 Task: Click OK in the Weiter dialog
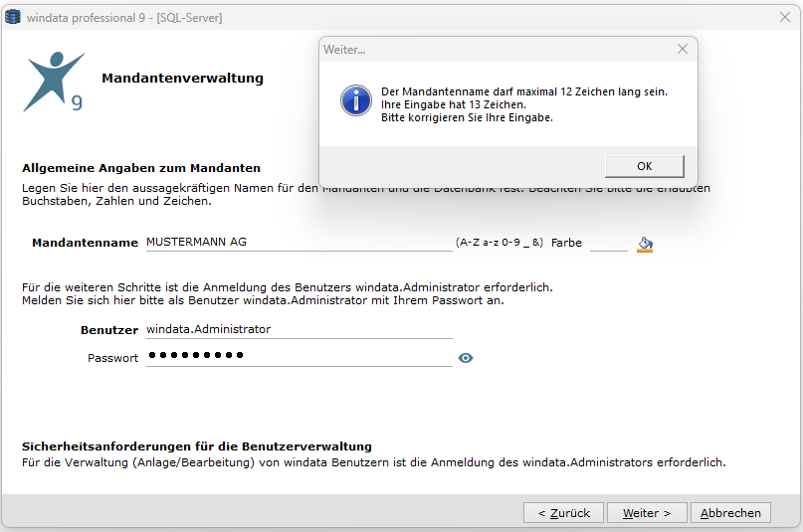tap(644, 166)
